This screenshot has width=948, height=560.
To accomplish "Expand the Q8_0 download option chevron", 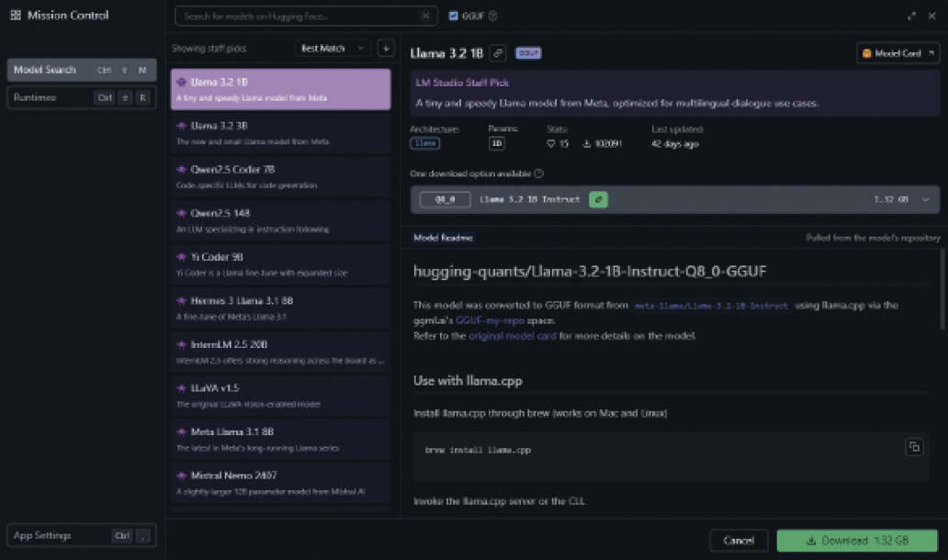I will pos(926,199).
